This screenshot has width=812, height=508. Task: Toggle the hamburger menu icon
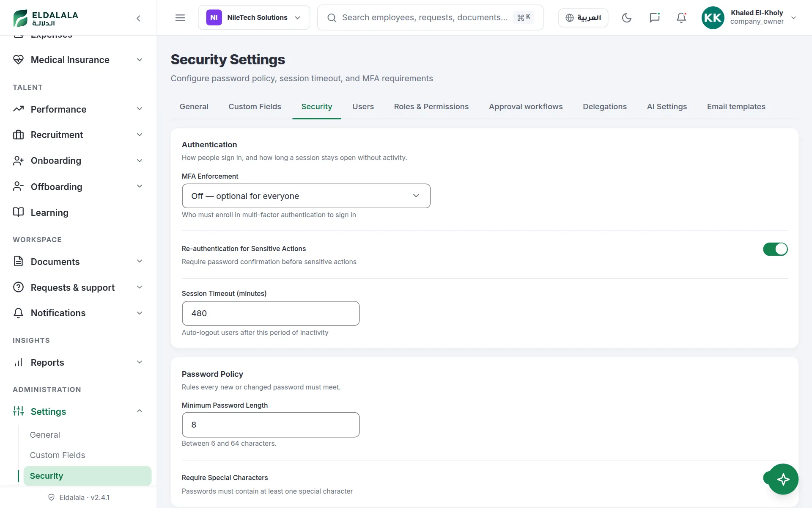pyautogui.click(x=180, y=18)
